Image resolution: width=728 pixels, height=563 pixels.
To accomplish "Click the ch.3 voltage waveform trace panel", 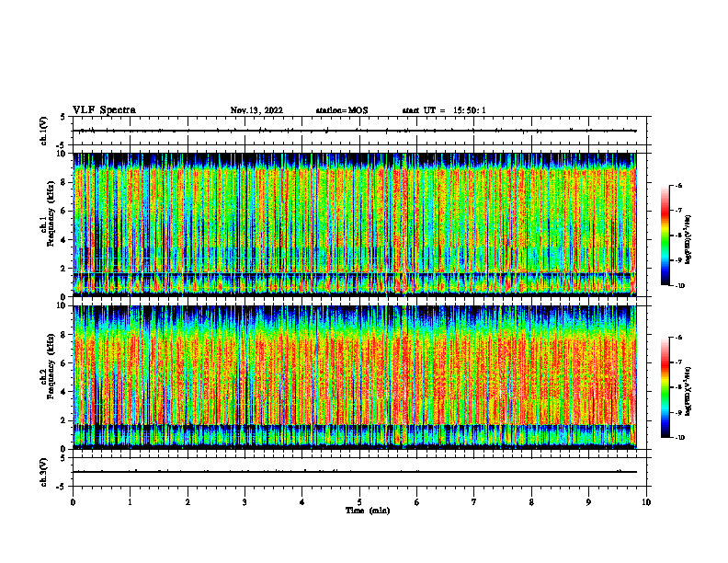I will (359, 472).
